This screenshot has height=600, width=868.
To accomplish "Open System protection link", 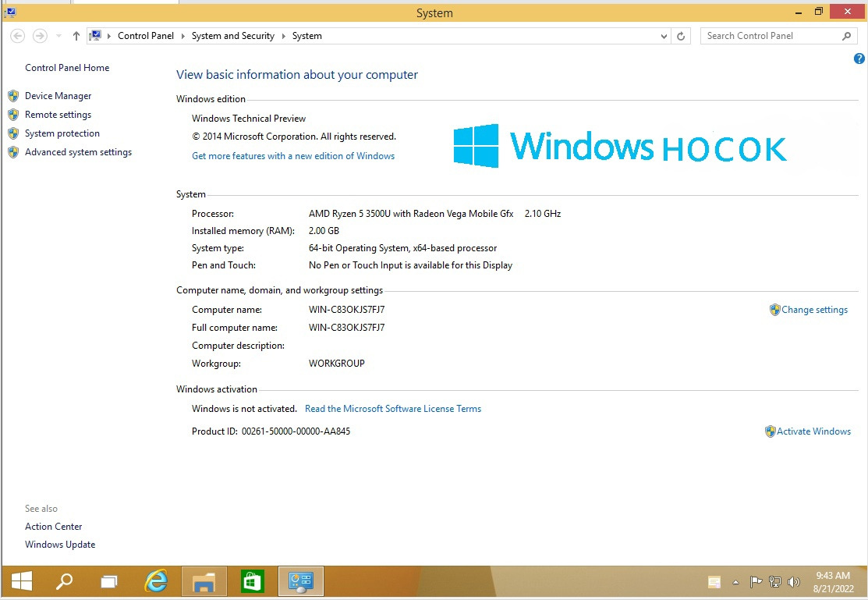I will [x=62, y=133].
